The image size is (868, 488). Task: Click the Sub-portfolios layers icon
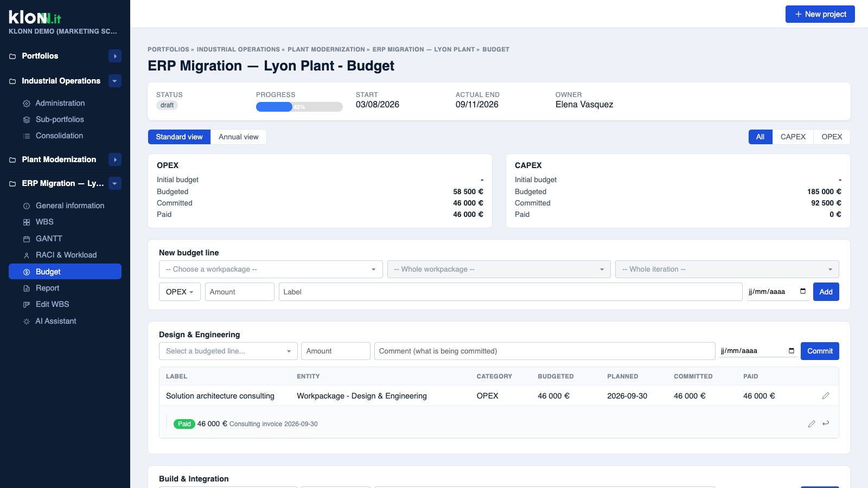26,120
